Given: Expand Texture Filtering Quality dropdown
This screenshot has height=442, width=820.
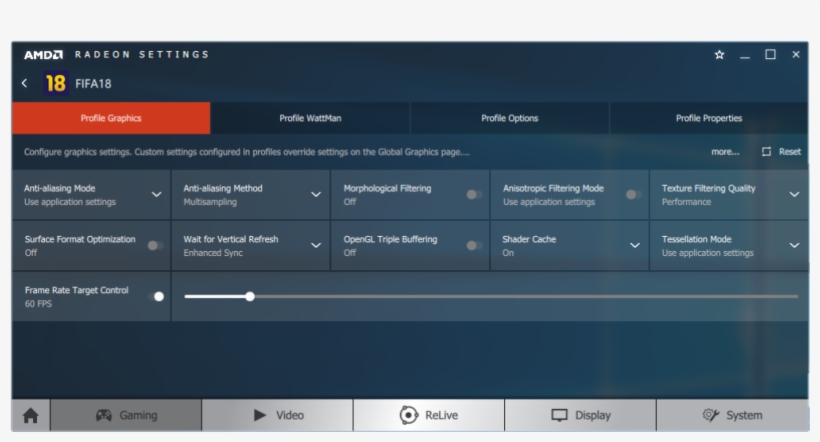Looking at the screenshot, I should click(794, 195).
